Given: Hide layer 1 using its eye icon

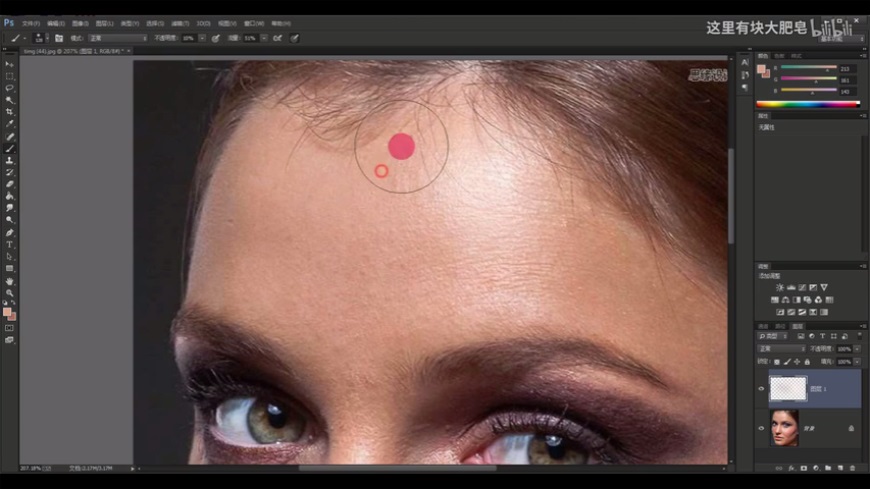Looking at the screenshot, I should pyautogui.click(x=761, y=389).
